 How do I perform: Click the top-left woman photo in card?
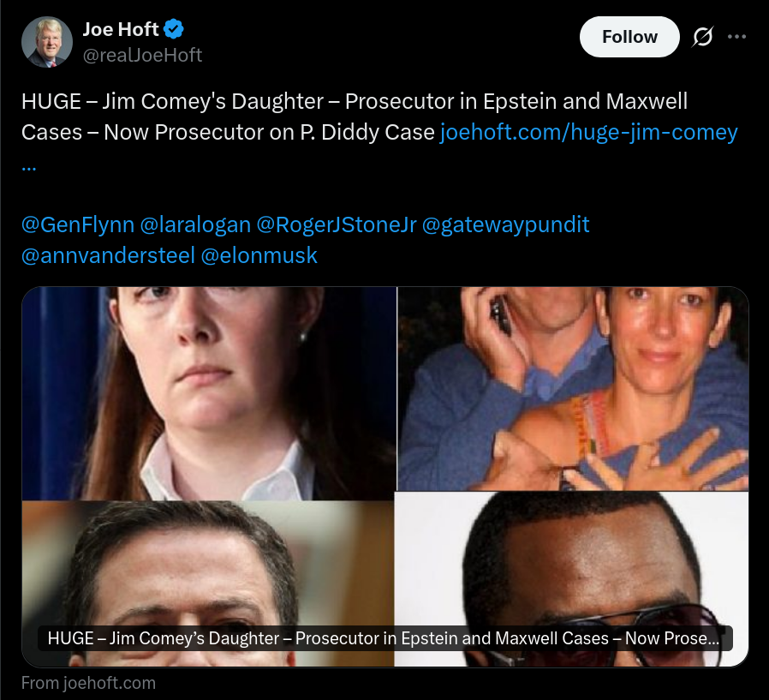209,393
